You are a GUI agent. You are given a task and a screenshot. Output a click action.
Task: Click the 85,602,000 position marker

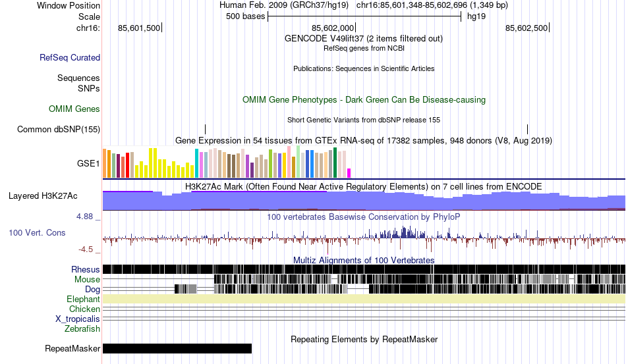[333, 28]
